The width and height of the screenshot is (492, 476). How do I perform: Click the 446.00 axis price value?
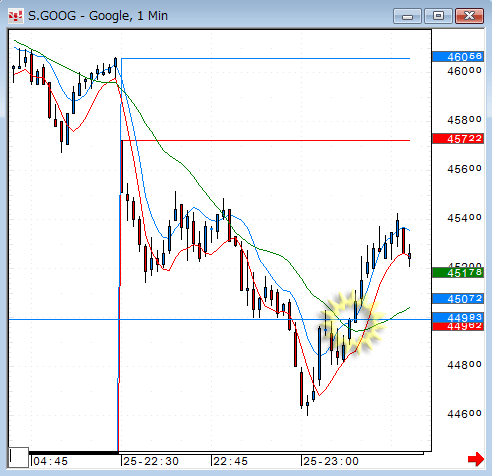coord(464,414)
